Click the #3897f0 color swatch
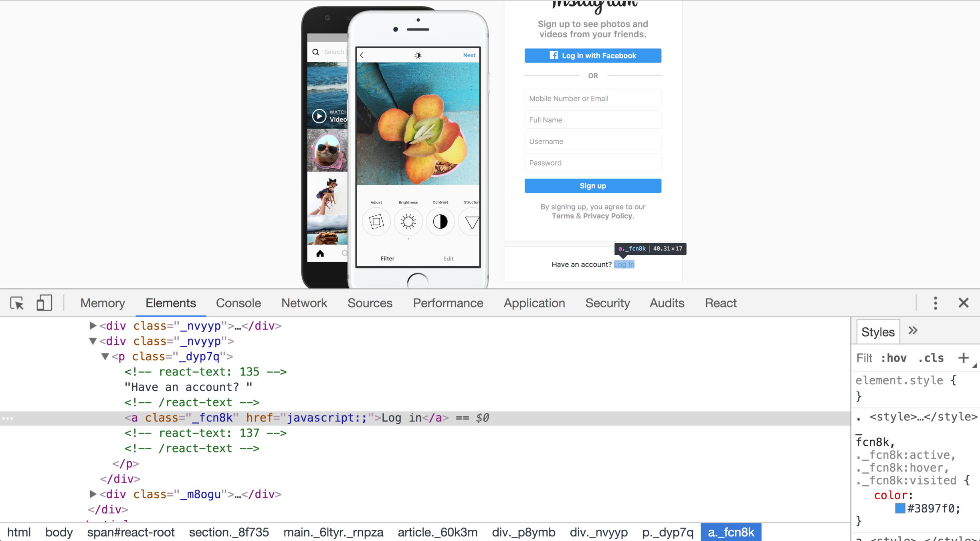 point(900,509)
